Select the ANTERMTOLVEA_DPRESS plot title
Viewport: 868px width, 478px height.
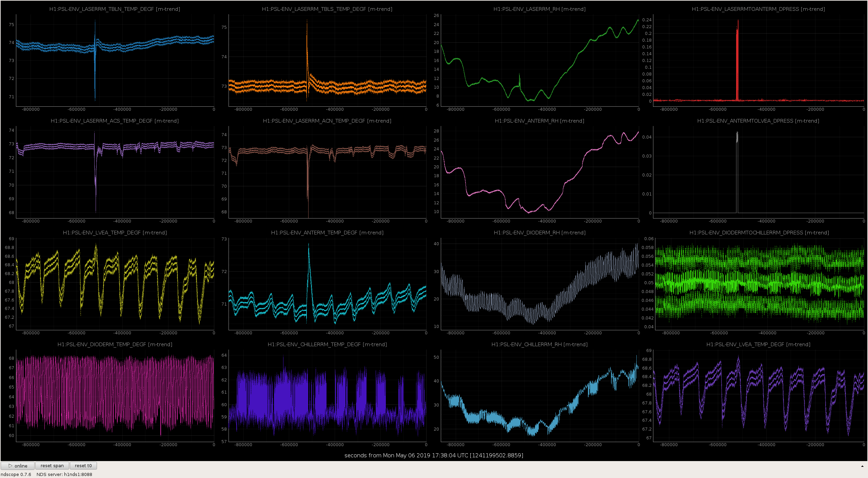click(x=758, y=121)
